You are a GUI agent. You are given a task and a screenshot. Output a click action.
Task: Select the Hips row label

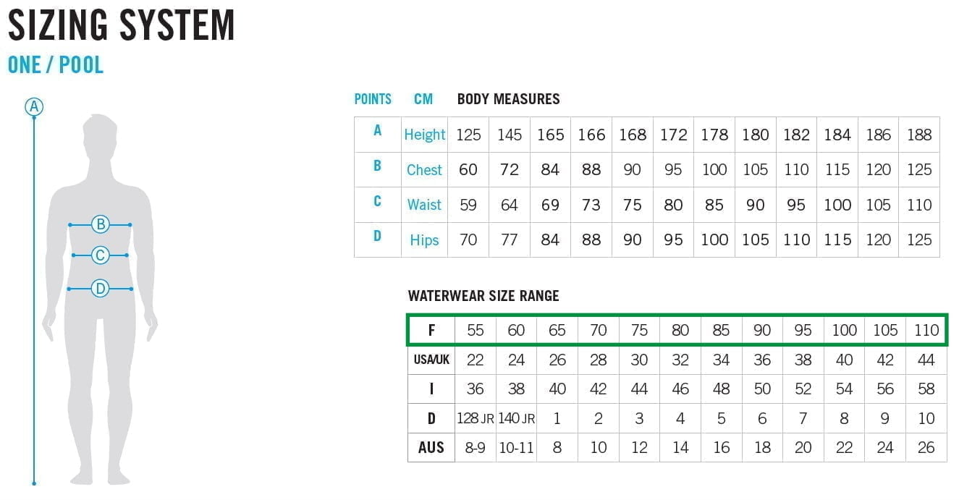tap(424, 240)
